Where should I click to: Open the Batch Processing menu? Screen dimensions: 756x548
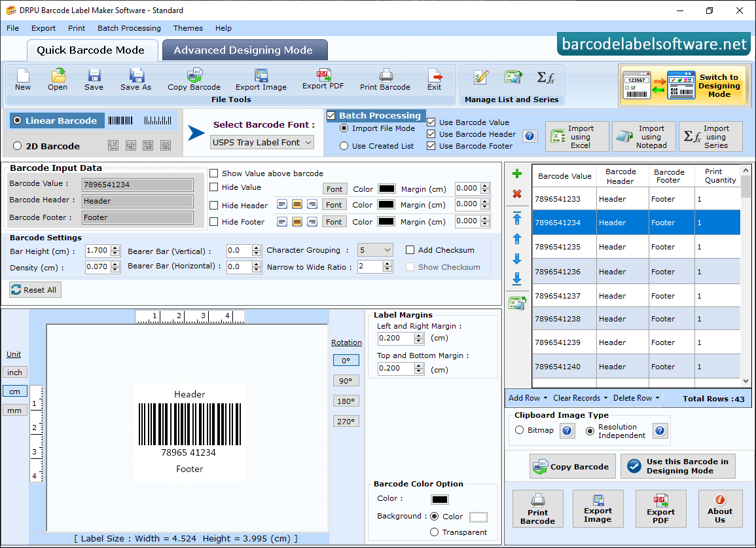click(129, 28)
